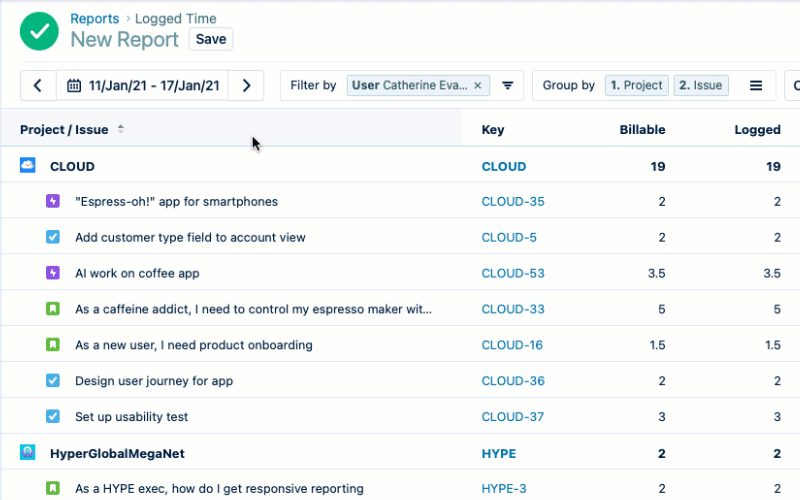Click story icon for product onboarding issue
This screenshot has height=500, width=800.
tap(53, 345)
